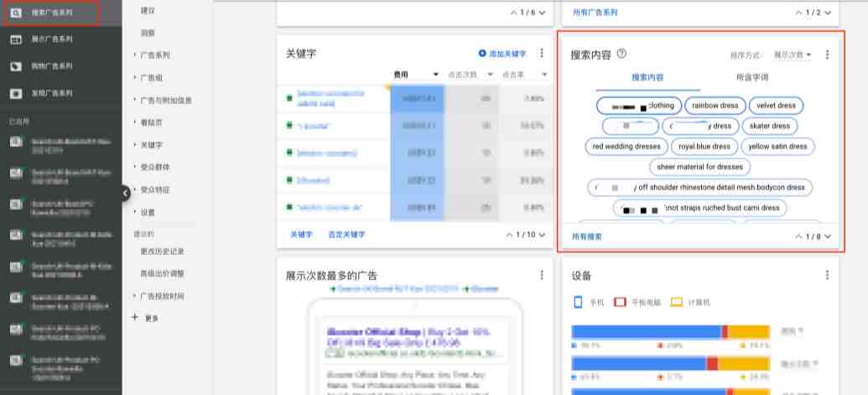Viewport: 868px width, 395px height.
Task: Go to the previous page of the 搜索内容 card (1/8)
Action: (x=798, y=236)
